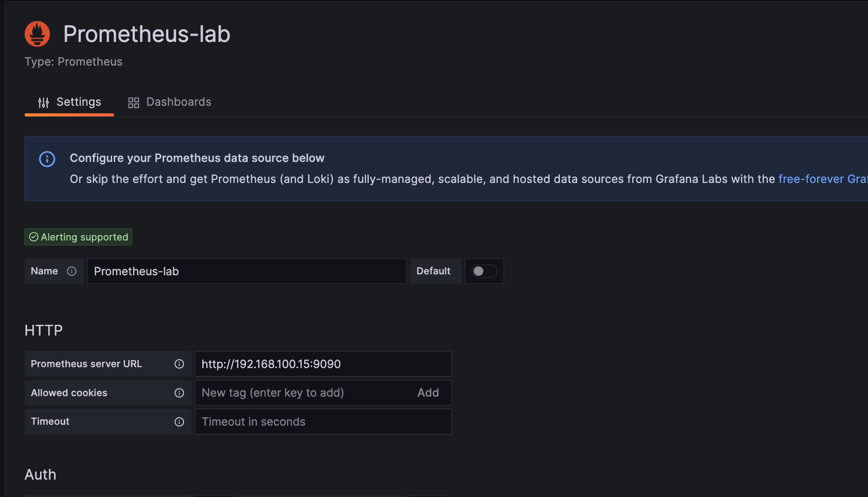Click the info icon next to Timeout
Image resolution: width=868 pixels, height=497 pixels.
tap(180, 421)
